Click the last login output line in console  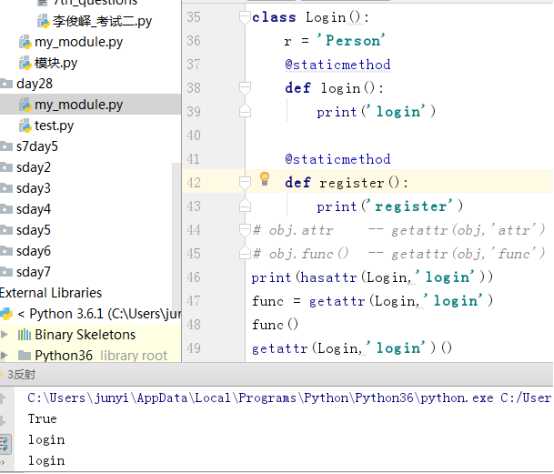point(47,461)
